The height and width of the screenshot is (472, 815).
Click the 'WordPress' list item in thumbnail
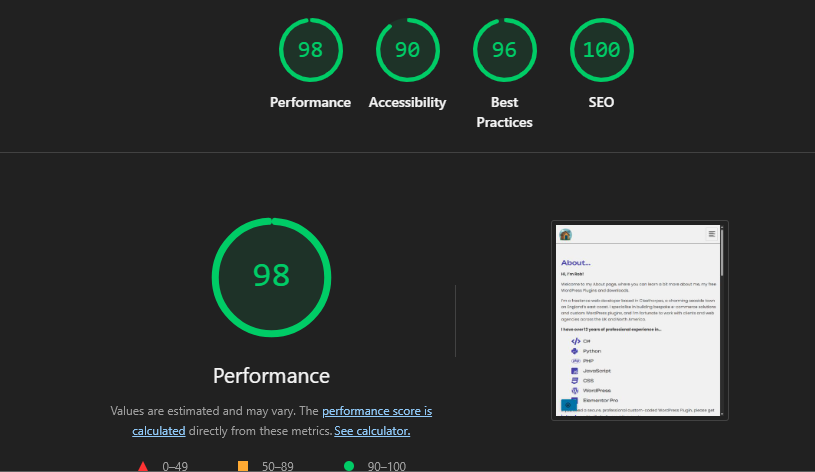tap(597, 390)
